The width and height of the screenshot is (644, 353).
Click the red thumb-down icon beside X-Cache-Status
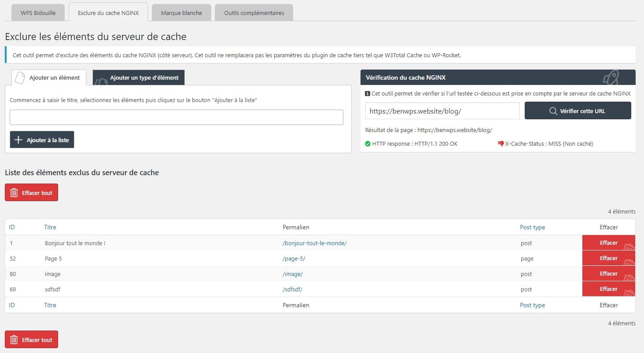501,143
